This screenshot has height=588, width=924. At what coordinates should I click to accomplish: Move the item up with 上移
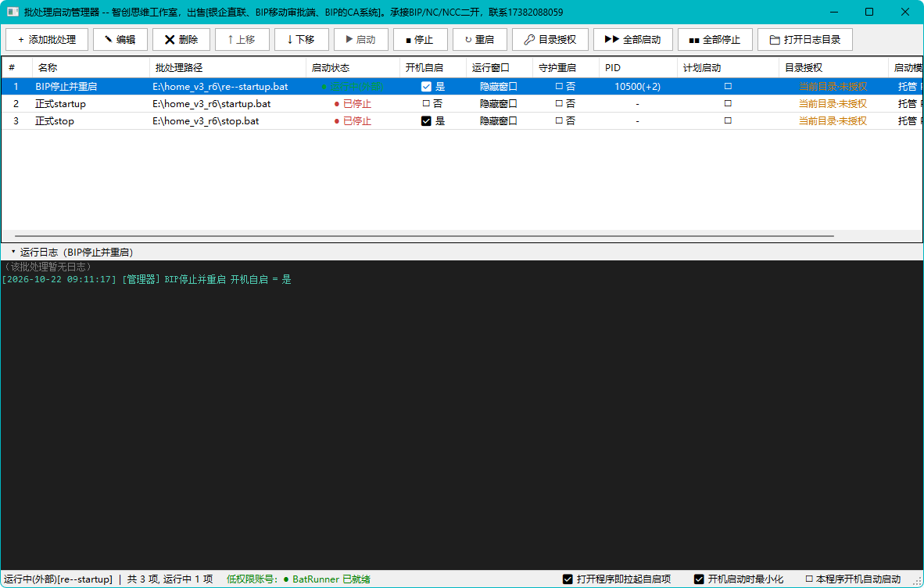(242, 39)
